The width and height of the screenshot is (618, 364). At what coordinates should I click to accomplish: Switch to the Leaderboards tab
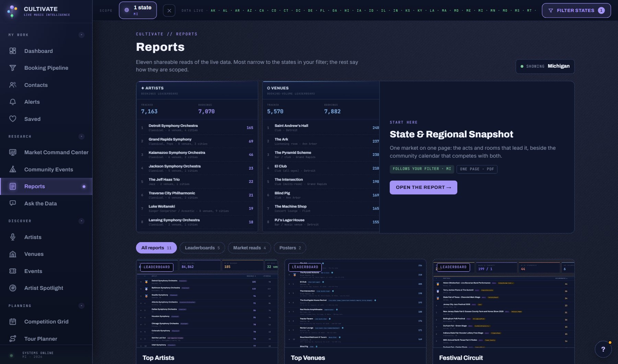202,248
